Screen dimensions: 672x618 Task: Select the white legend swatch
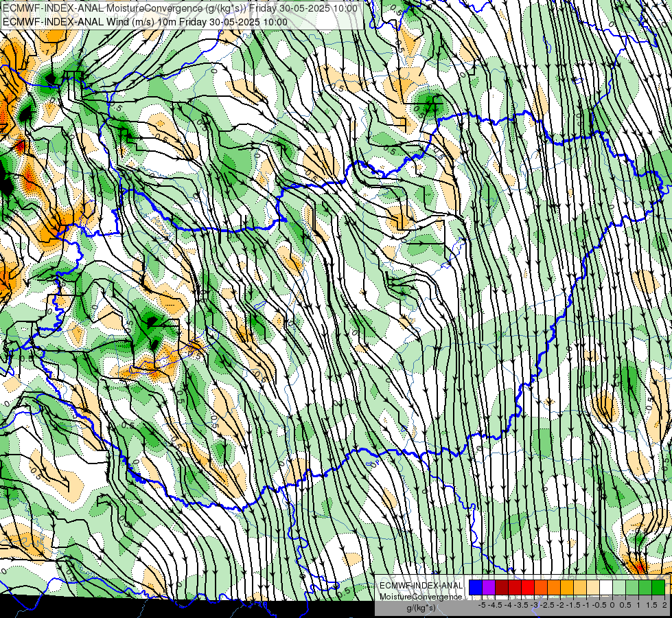tap(606, 587)
